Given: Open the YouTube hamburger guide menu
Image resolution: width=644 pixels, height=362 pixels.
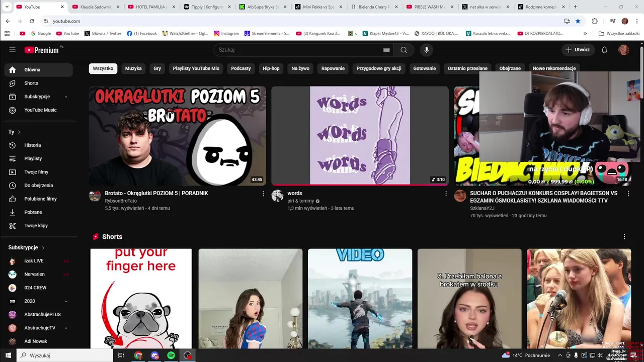Looking at the screenshot, I should [12, 50].
